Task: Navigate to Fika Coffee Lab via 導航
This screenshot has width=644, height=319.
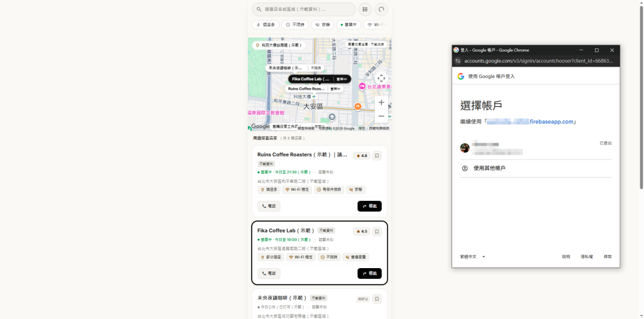Action: pos(370,274)
